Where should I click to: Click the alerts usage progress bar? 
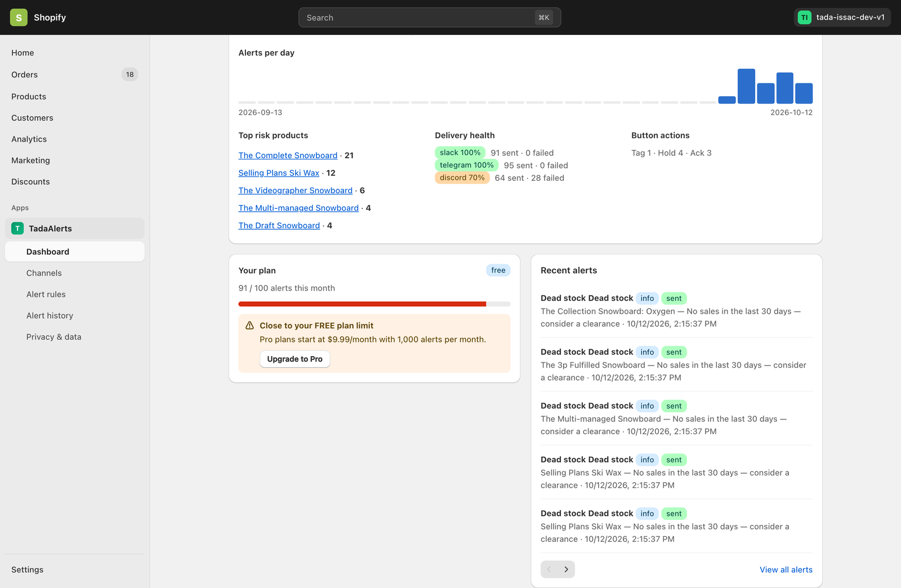point(374,304)
